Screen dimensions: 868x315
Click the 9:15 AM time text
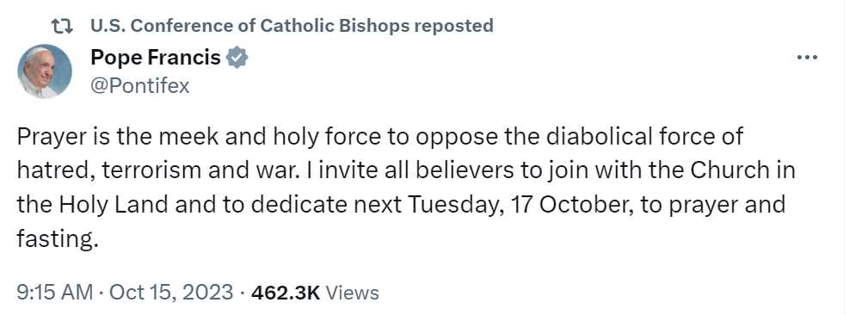[55, 292]
